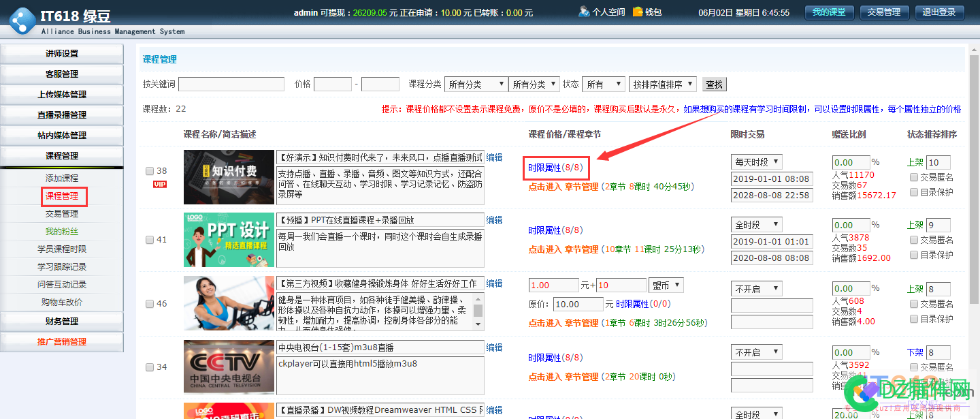Select 交易管理 in sidebar
The width and height of the screenshot is (980, 419).
(x=62, y=213)
